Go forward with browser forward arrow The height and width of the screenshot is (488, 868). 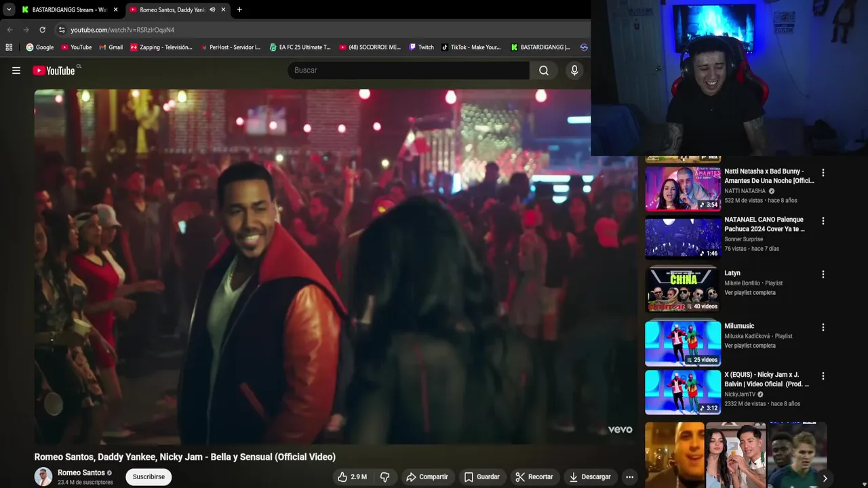pos(26,30)
